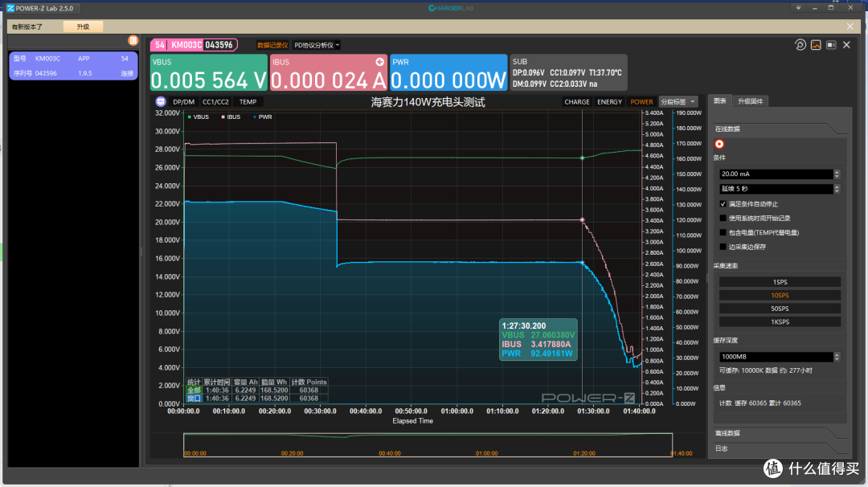Click the chart title 海赛力140W充电头测试

(x=428, y=102)
